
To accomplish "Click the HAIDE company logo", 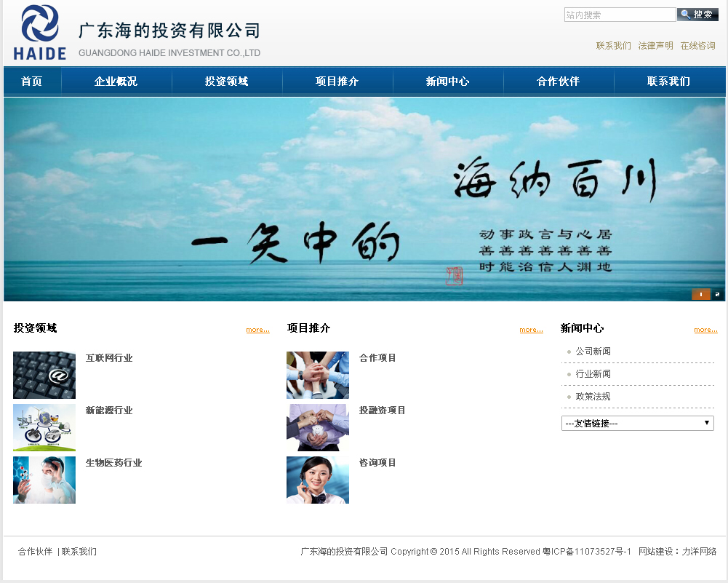I will (40, 32).
